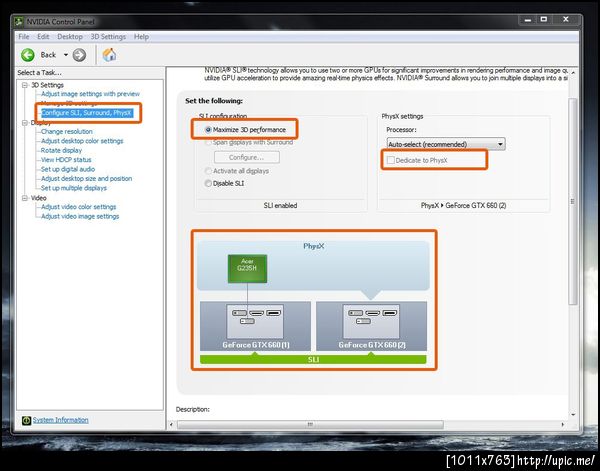Open View HDCP status task
600x471 pixels.
[66, 160]
